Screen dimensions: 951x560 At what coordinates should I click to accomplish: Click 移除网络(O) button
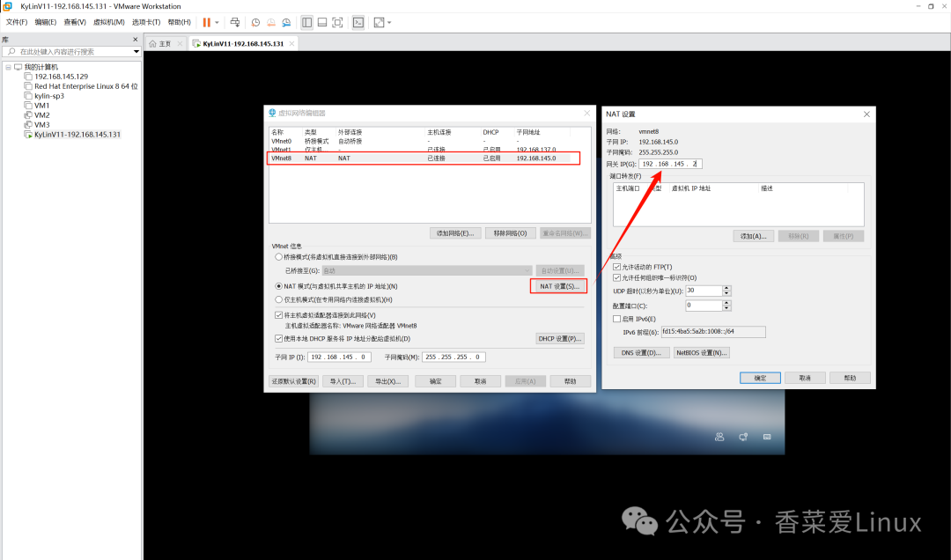tap(510, 233)
